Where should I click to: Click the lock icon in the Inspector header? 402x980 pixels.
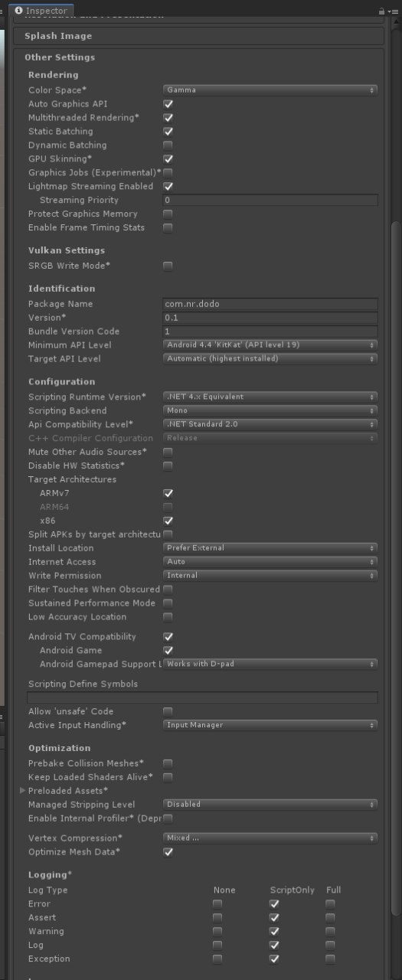point(381,11)
